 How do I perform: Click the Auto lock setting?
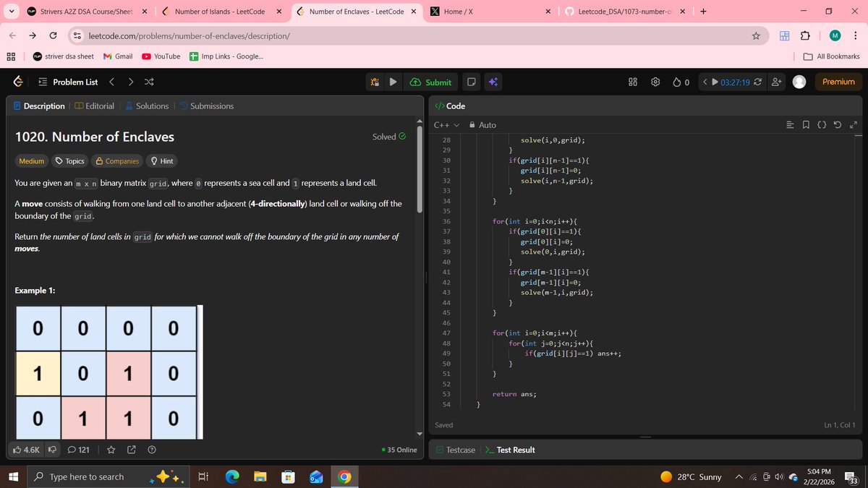(482, 125)
